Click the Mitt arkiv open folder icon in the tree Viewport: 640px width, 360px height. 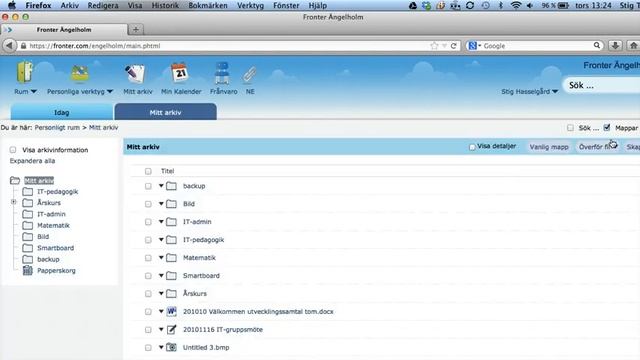click(15, 180)
